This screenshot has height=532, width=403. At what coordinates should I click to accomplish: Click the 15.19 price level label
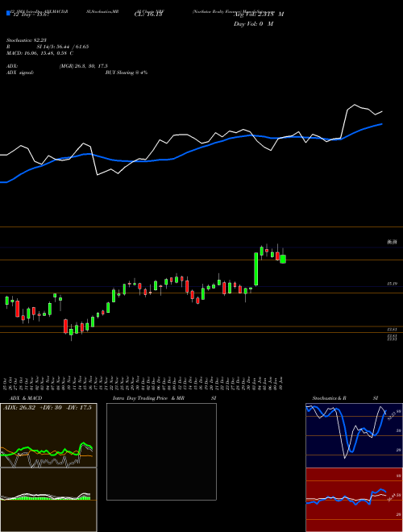[393, 284]
